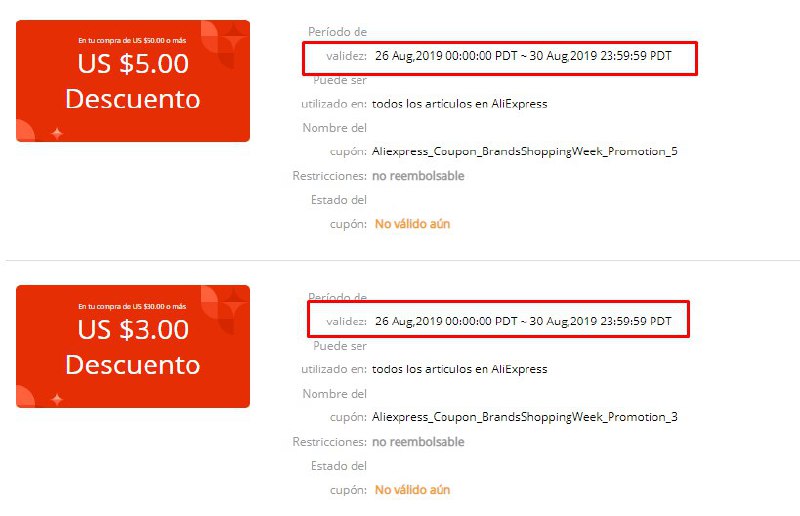Image resolution: width=800 pixels, height=516 pixels.
Task: Click the Aliexpress_Coupon_BrandsShoppingWeek_Promotion_5 name
Action: 524,152
